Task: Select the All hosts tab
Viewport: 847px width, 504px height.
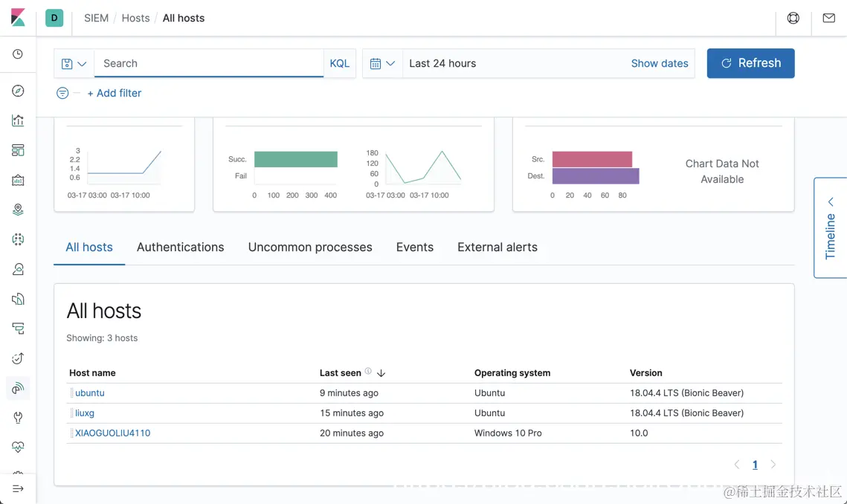Action: point(89,247)
